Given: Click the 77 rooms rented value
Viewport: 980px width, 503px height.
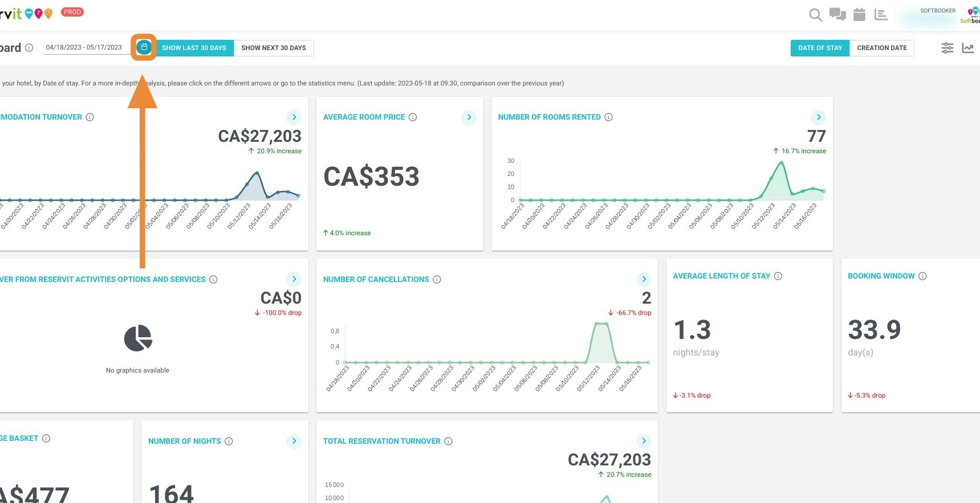Looking at the screenshot, I should tap(816, 136).
